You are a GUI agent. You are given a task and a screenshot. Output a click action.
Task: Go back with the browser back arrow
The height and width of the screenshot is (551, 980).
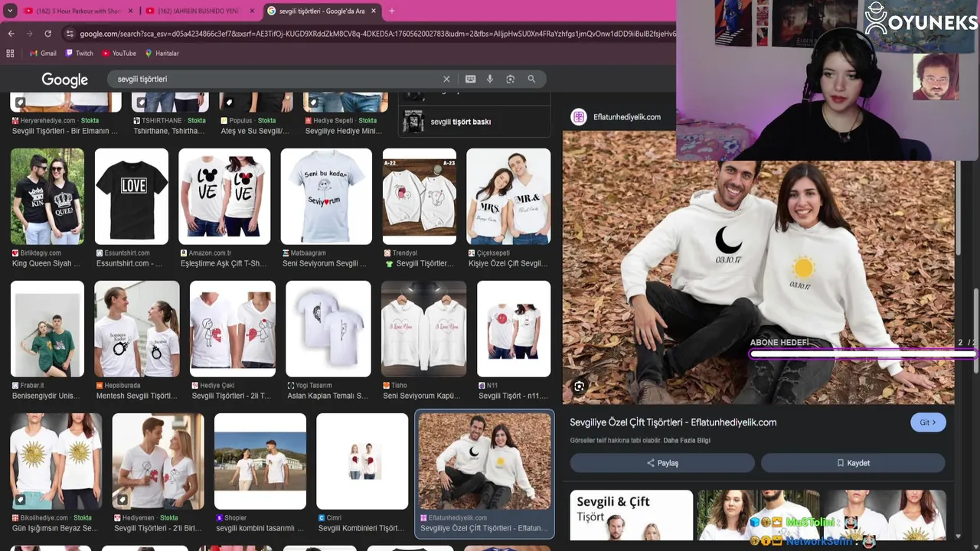coord(11,34)
